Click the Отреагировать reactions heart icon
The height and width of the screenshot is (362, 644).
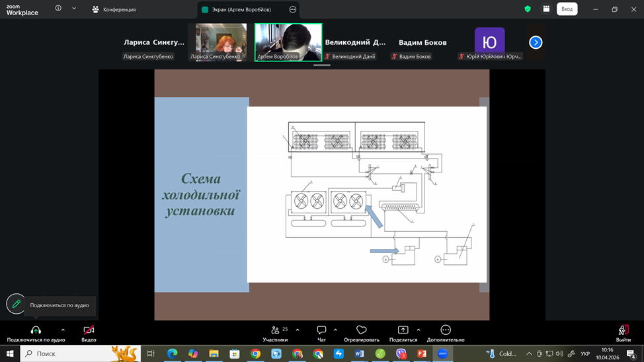(x=361, y=330)
